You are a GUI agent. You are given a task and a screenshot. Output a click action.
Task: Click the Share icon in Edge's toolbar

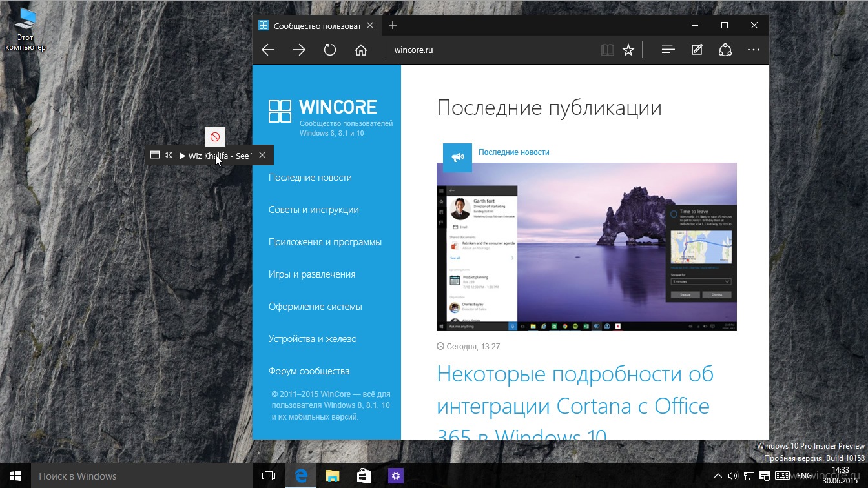pyautogui.click(x=725, y=50)
